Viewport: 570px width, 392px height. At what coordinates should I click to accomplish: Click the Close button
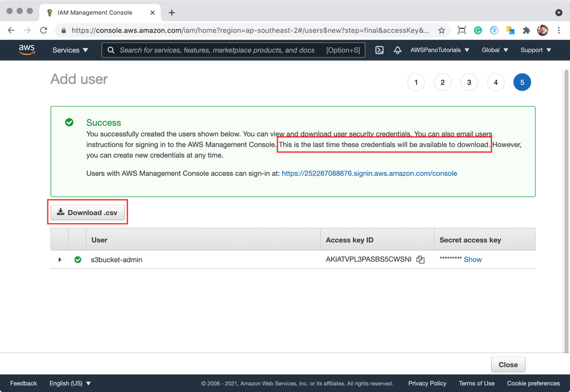[508, 365]
